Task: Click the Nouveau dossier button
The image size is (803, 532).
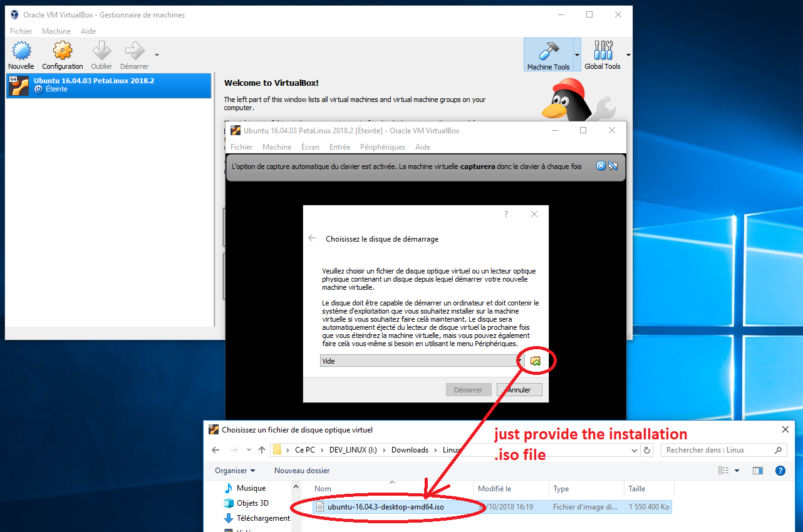Action: click(x=302, y=470)
